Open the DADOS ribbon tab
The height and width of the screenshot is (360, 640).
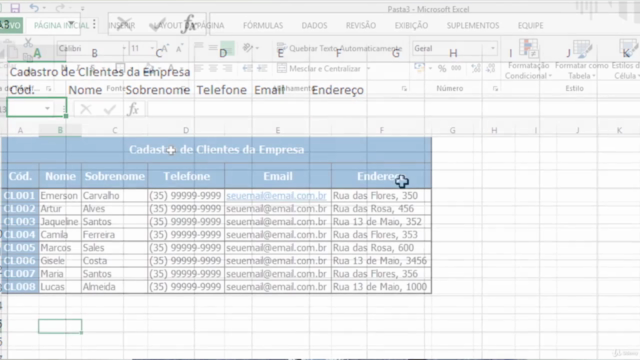tap(314, 25)
